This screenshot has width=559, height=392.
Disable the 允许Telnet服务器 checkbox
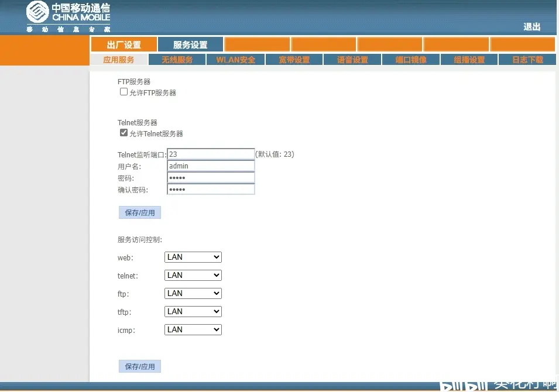click(x=123, y=132)
